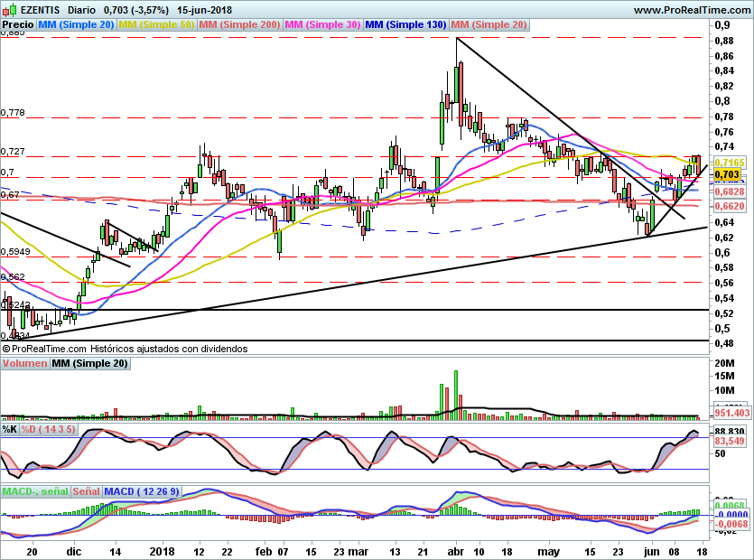Screen dimensions: 754x560
Task: Click the 0,67 level label
Action: pos(10,195)
